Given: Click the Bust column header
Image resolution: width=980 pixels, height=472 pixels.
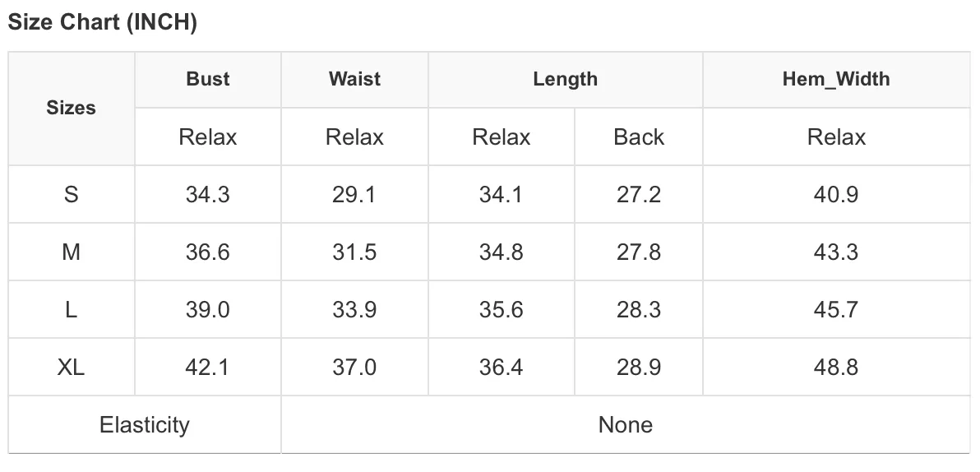Looking at the screenshot, I should click(x=208, y=80).
